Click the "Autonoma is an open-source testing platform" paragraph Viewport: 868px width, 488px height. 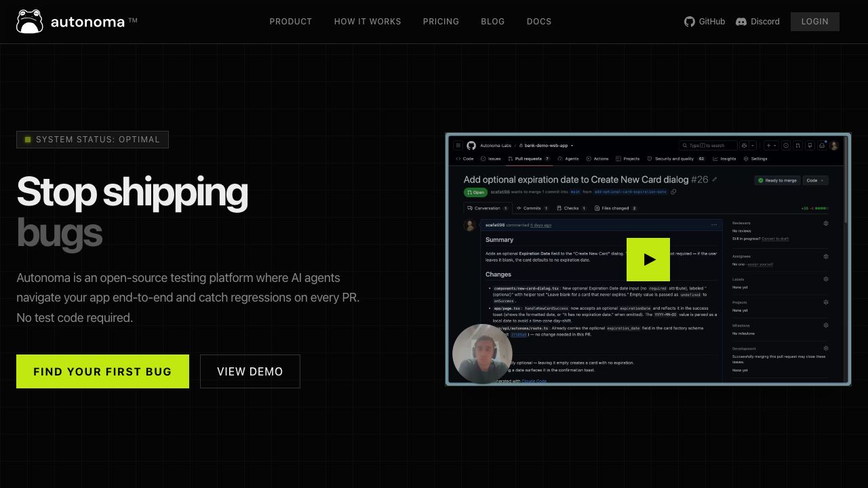[188, 298]
